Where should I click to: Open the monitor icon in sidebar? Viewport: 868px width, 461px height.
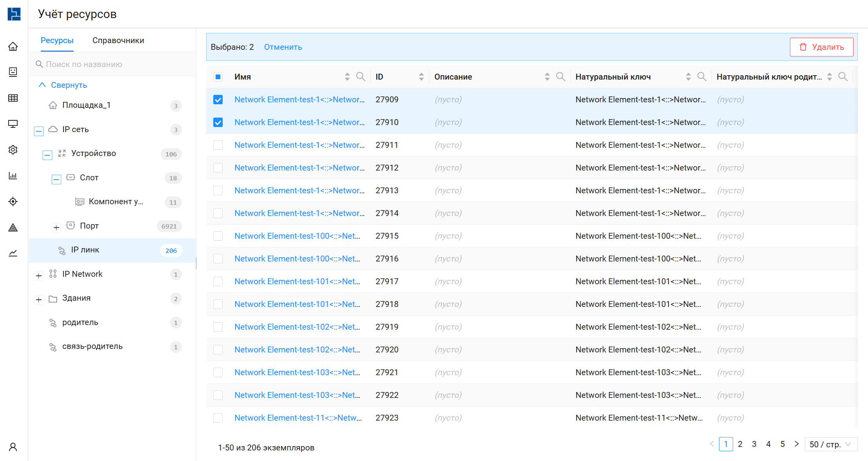tap(13, 124)
